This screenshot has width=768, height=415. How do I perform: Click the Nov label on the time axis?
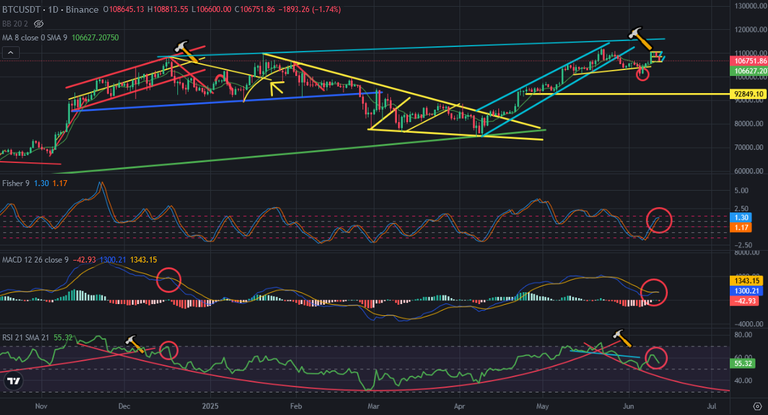point(41,406)
